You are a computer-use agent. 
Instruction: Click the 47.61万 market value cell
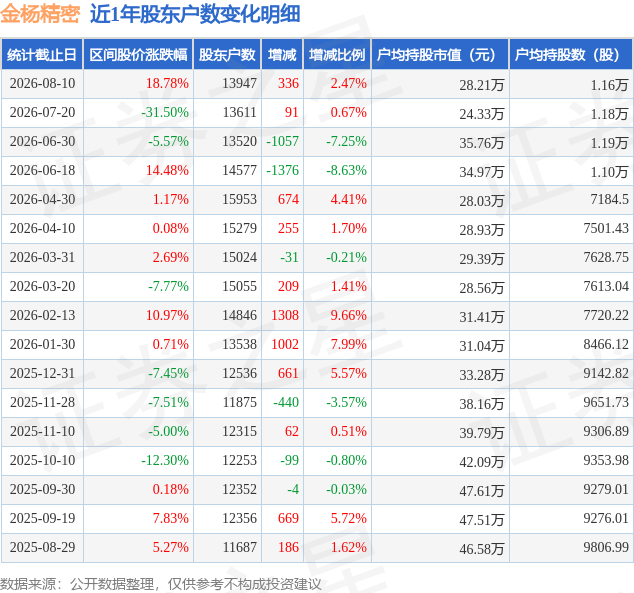point(482,490)
